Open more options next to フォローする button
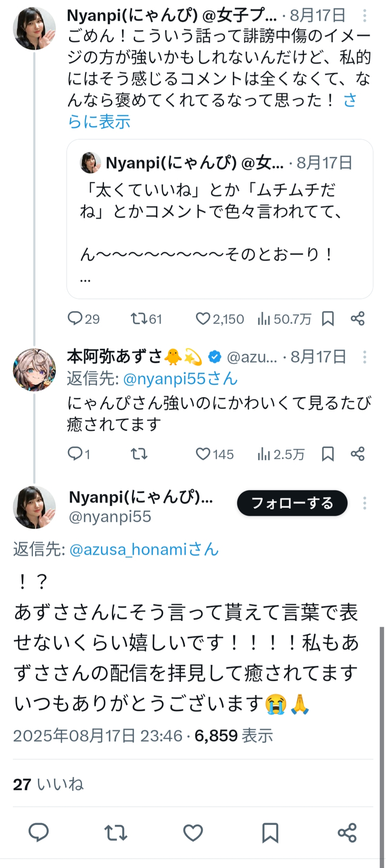The image size is (386, 868). pyautogui.click(x=365, y=503)
